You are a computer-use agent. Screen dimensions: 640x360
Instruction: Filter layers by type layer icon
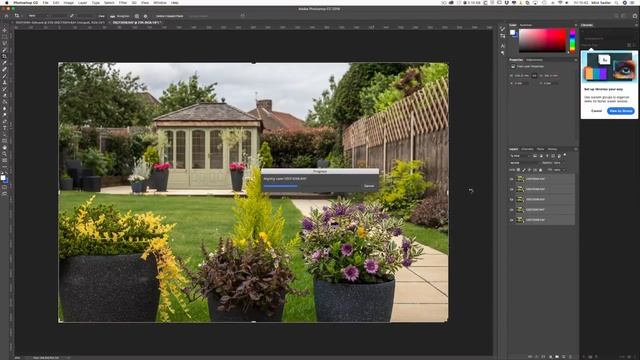547,156
